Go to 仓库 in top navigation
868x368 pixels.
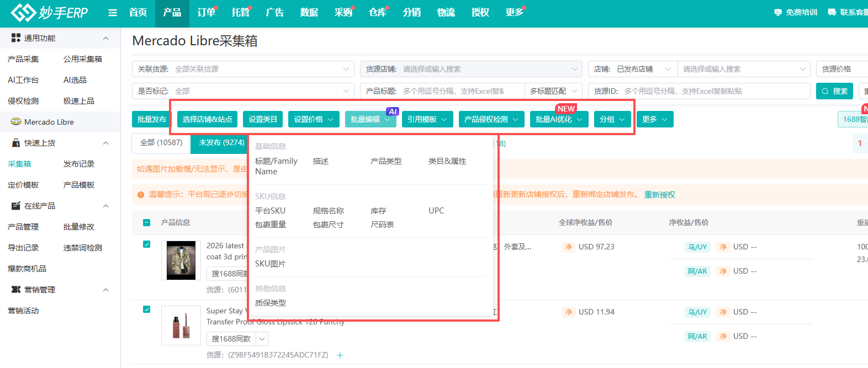coord(378,13)
